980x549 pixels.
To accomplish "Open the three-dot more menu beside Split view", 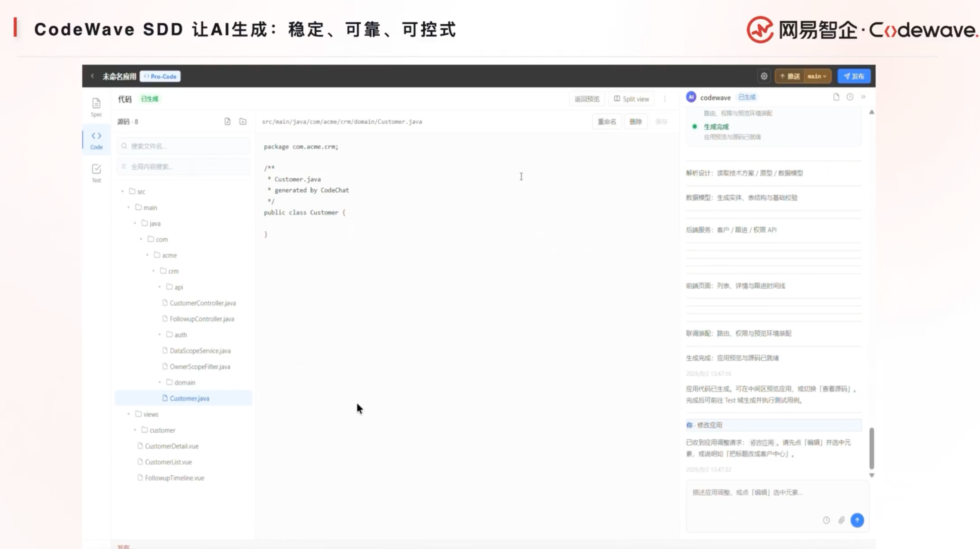I will point(665,99).
